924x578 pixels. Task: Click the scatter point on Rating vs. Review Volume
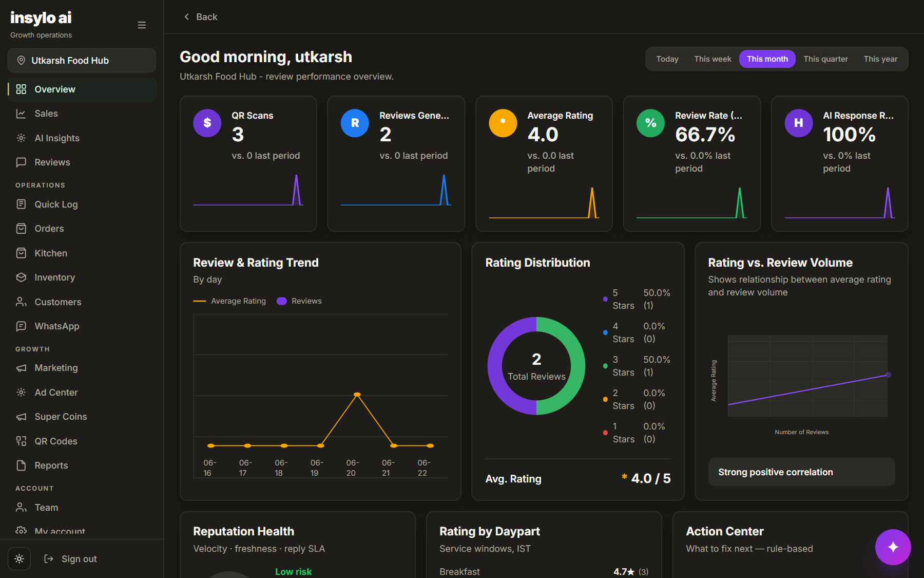pyautogui.click(x=889, y=375)
